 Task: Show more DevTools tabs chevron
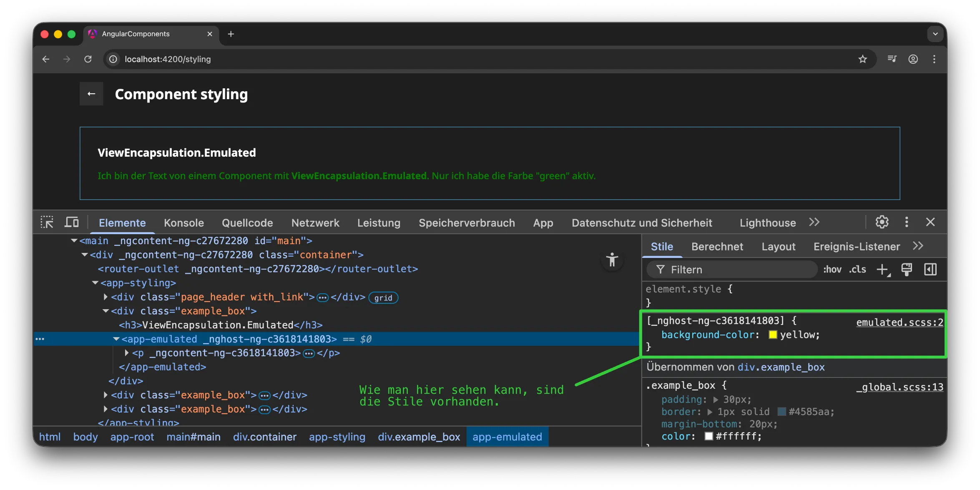(x=814, y=222)
